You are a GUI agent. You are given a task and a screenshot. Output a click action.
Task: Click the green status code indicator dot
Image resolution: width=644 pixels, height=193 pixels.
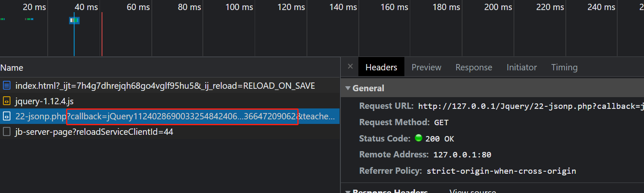pos(418,138)
